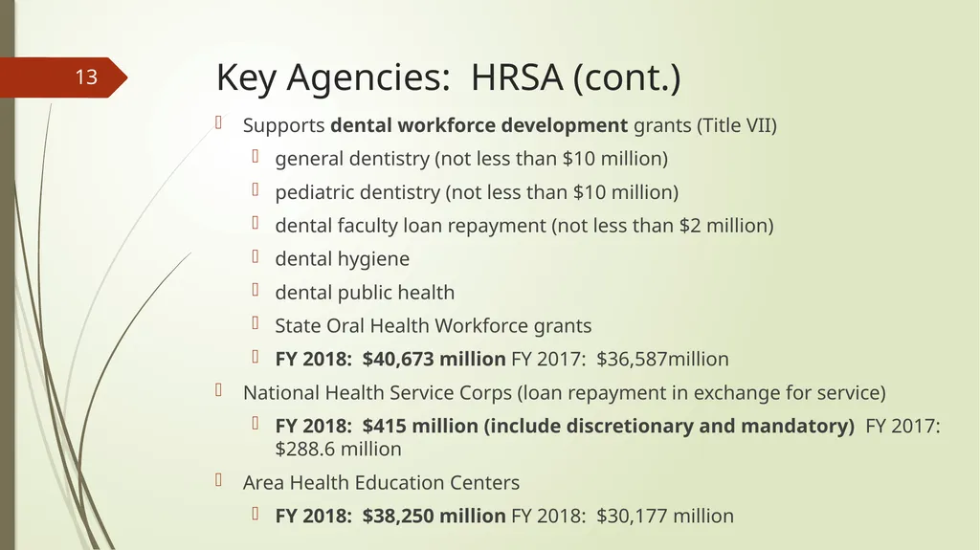This screenshot has width=980, height=550.
Task: Click "general dentistry (not less than $10 million)"
Action: coord(471,159)
